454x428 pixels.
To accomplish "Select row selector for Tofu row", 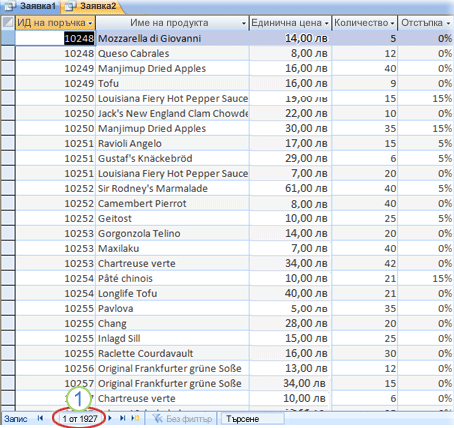I will 8,83.
